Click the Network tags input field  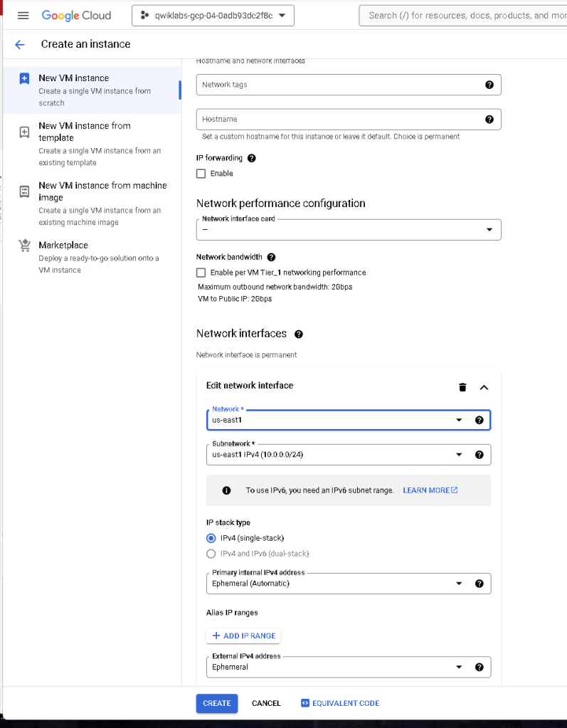pyautogui.click(x=349, y=85)
